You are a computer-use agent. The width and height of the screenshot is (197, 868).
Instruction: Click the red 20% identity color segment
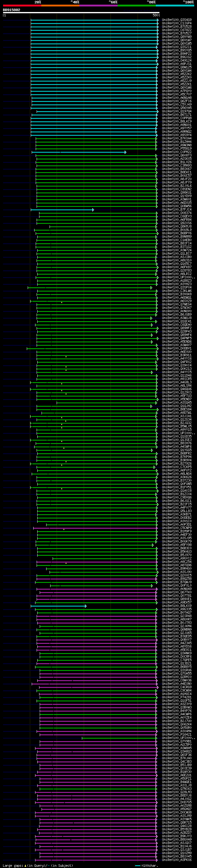click(x=22, y=6)
